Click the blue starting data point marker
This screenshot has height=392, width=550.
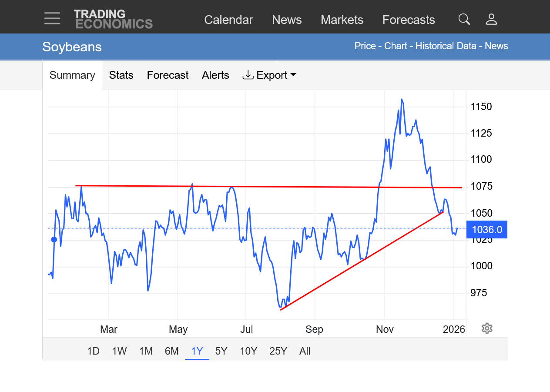[x=54, y=239]
